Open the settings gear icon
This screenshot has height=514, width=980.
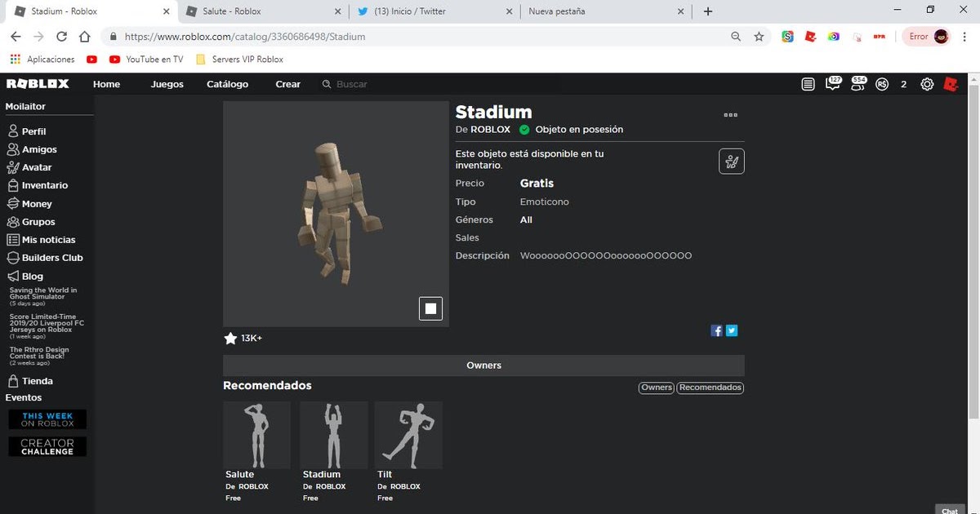point(927,84)
